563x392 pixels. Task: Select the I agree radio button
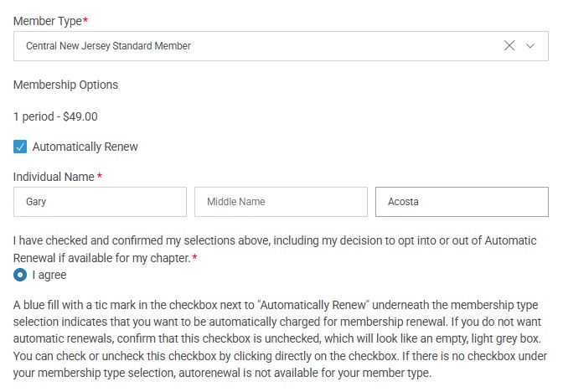[x=20, y=274]
